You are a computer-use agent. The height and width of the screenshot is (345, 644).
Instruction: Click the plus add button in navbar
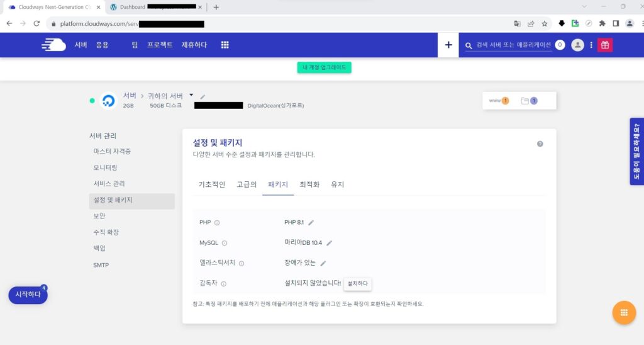click(x=448, y=45)
